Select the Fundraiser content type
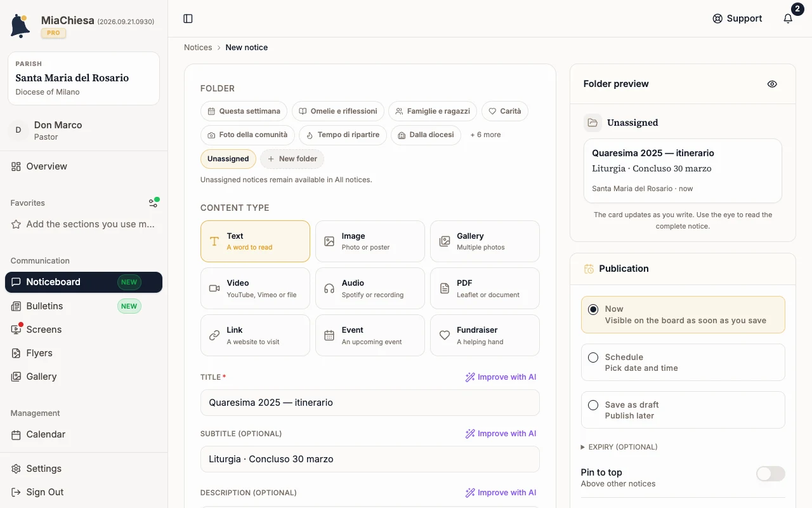This screenshot has width=812, height=508. [x=485, y=335]
